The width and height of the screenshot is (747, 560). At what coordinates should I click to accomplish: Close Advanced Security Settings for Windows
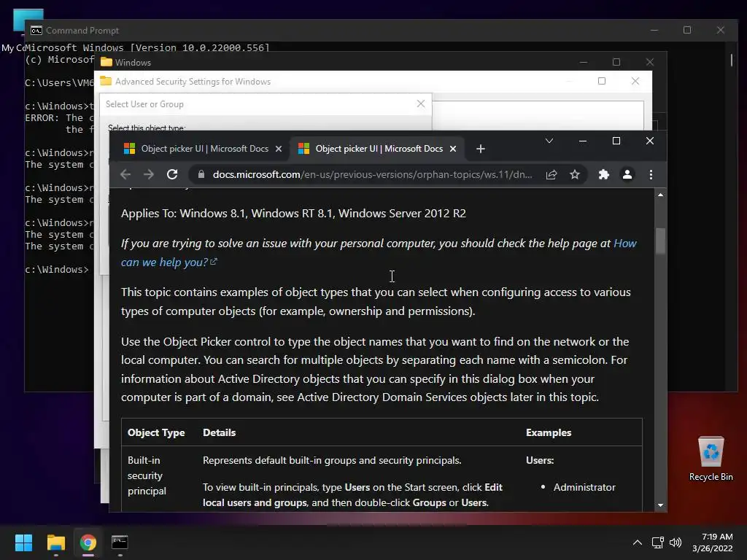tap(635, 81)
